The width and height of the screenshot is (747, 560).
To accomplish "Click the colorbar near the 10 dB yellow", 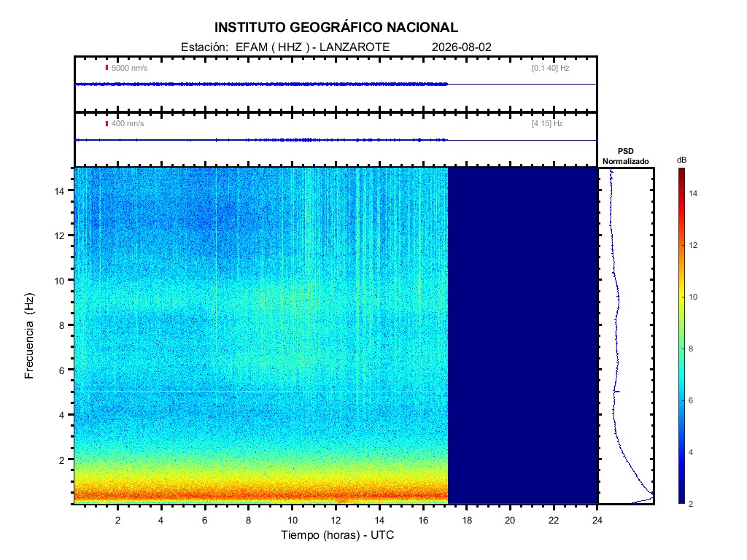I will point(682,297).
